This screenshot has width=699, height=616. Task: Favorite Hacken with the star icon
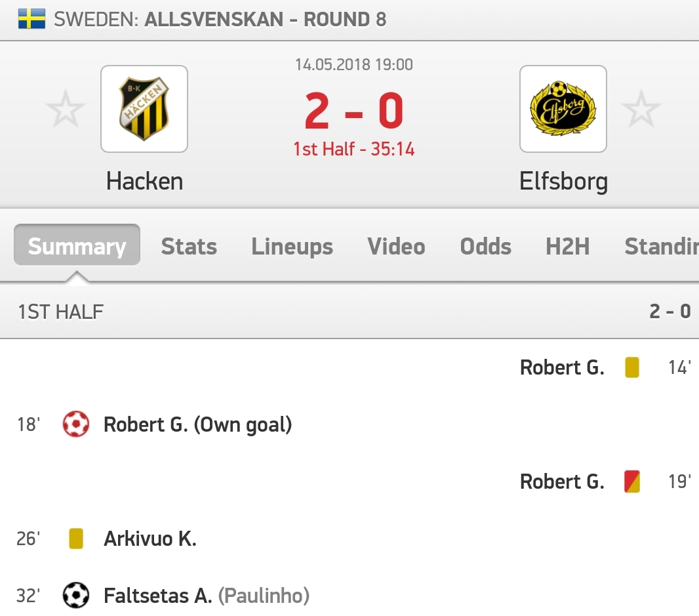pos(66,109)
